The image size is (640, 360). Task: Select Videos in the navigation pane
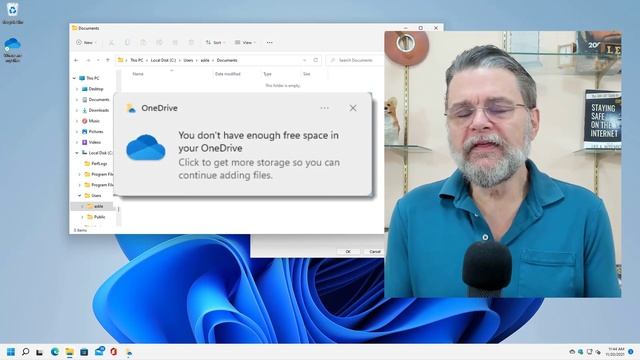click(91, 142)
